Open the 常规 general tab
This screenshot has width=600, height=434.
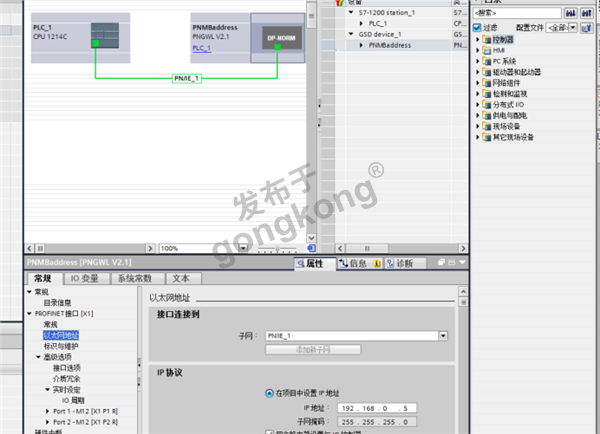(x=43, y=278)
